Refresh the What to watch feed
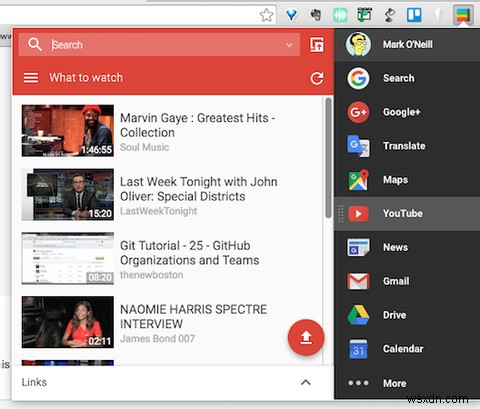Viewport: 480px width, 409px height. tap(317, 78)
